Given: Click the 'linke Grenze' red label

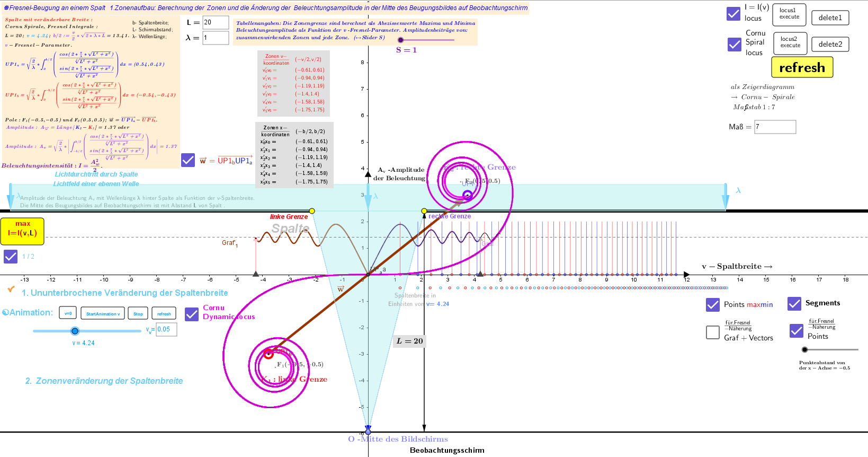Looking at the screenshot, I should tap(289, 216).
